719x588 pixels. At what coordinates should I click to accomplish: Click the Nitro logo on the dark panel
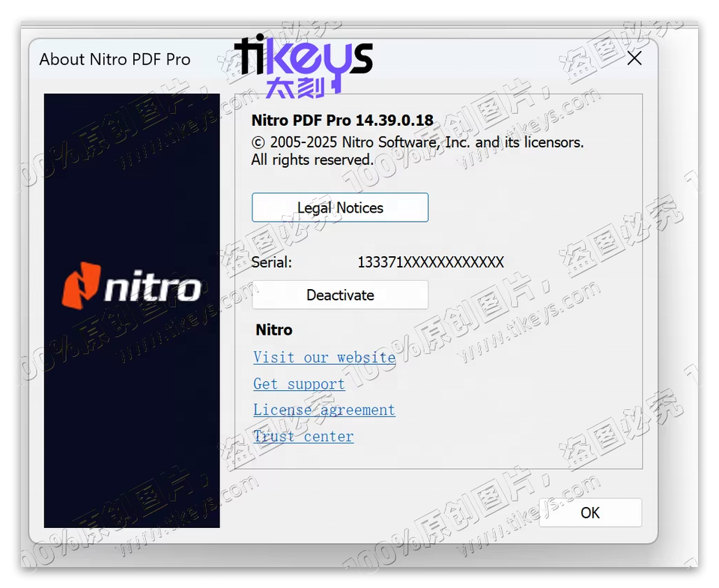point(132,285)
